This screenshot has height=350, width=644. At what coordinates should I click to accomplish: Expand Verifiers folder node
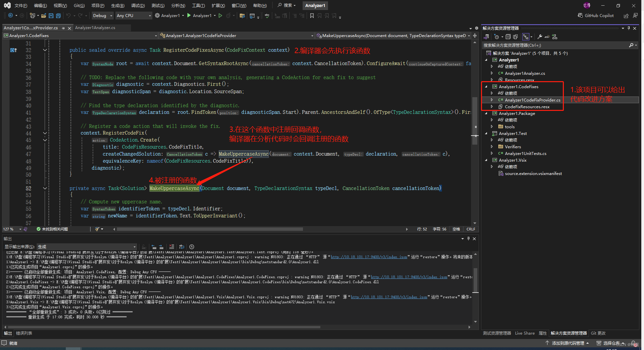[492, 147]
